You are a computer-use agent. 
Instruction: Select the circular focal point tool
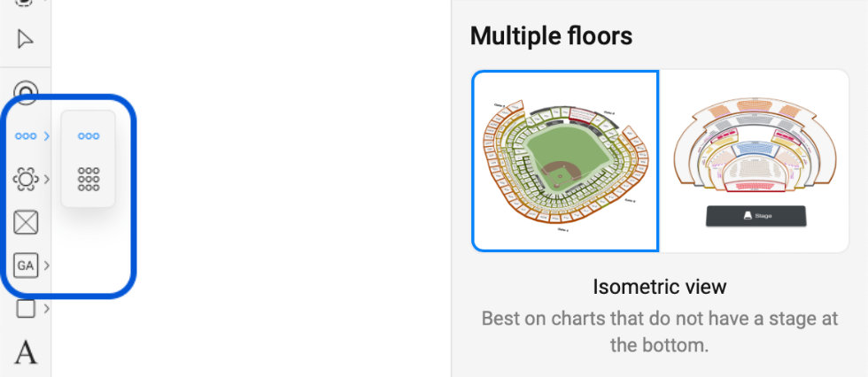click(26, 92)
